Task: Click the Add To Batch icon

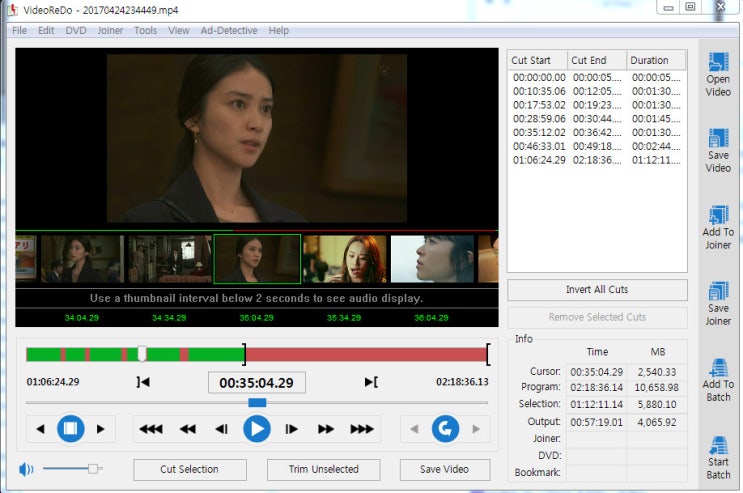Action: pyautogui.click(x=718, y=367)
